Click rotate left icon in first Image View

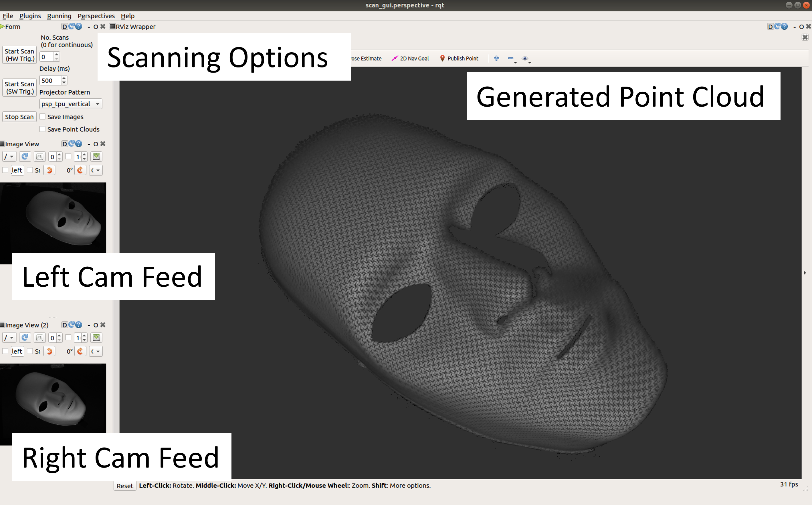coord(49,170)
